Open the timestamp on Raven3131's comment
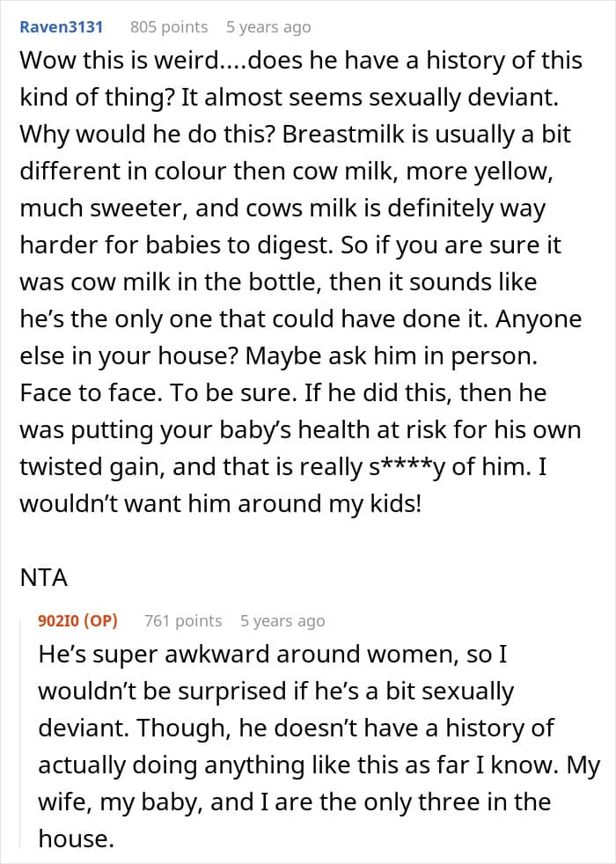 click(x=268, y=26)
